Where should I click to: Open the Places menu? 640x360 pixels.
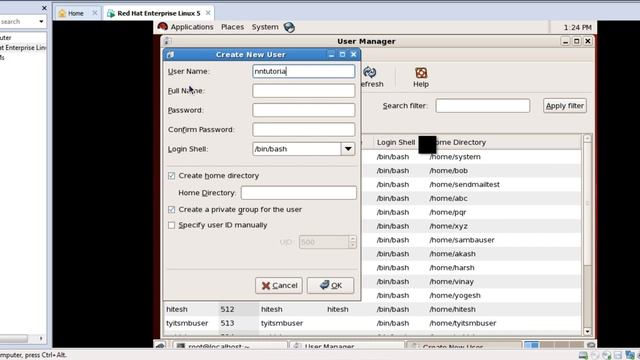[x=232, y=27]
